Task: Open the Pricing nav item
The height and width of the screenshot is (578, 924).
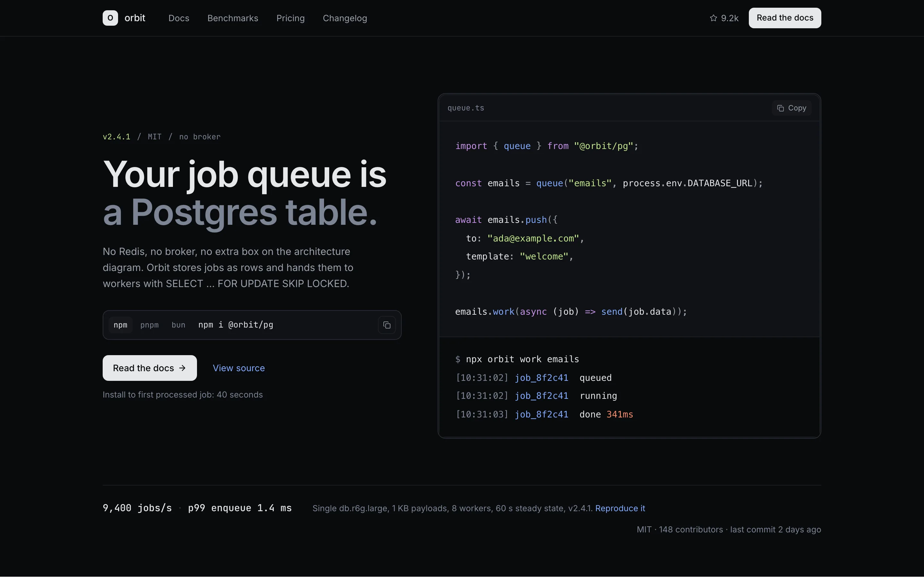Action: tap(290, 18)
